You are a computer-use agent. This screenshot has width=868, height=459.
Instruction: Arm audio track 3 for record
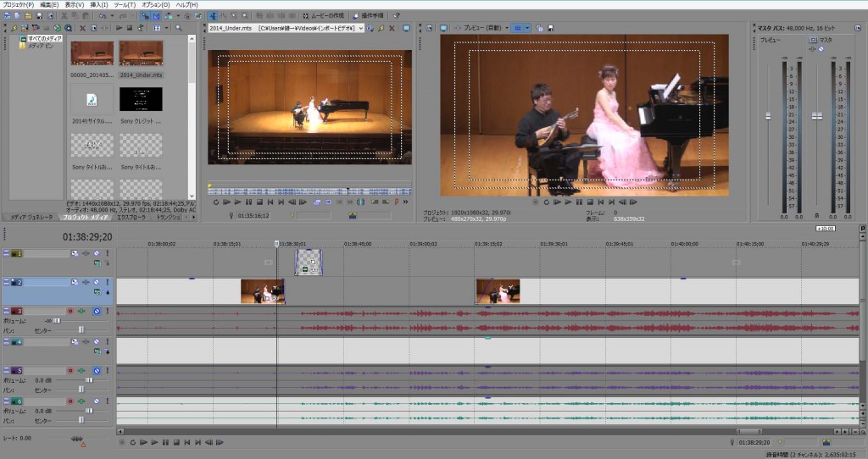[x=70, y=312]
